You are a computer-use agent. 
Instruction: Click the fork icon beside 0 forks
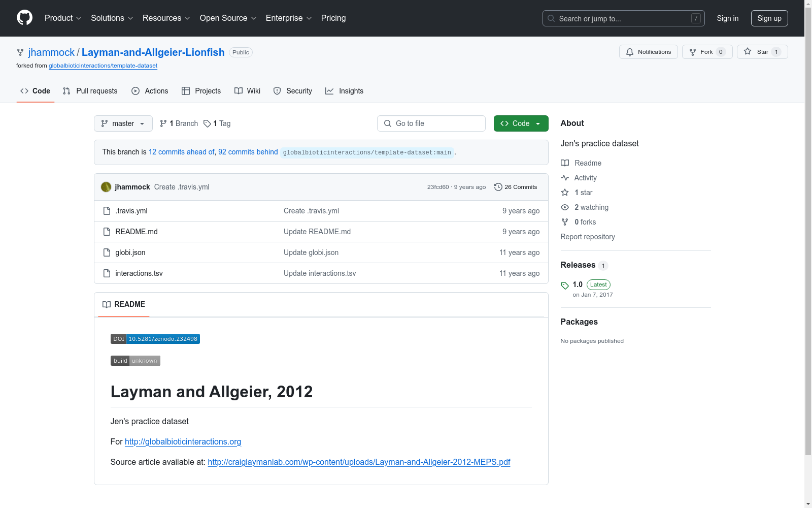pyautogui.click(x=565, y=222)
